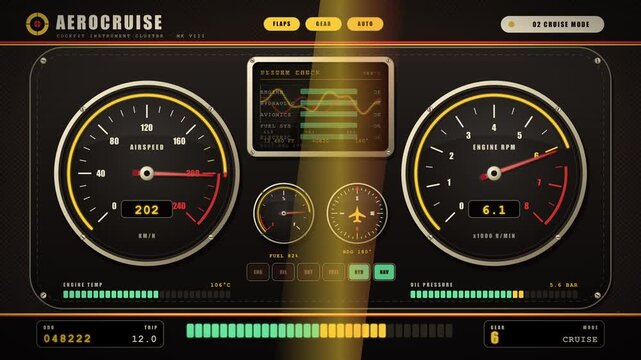The height and width of the screenshot is (360, 641).
Task: Click the KM/H unit label
Action: tap(147, 236)
